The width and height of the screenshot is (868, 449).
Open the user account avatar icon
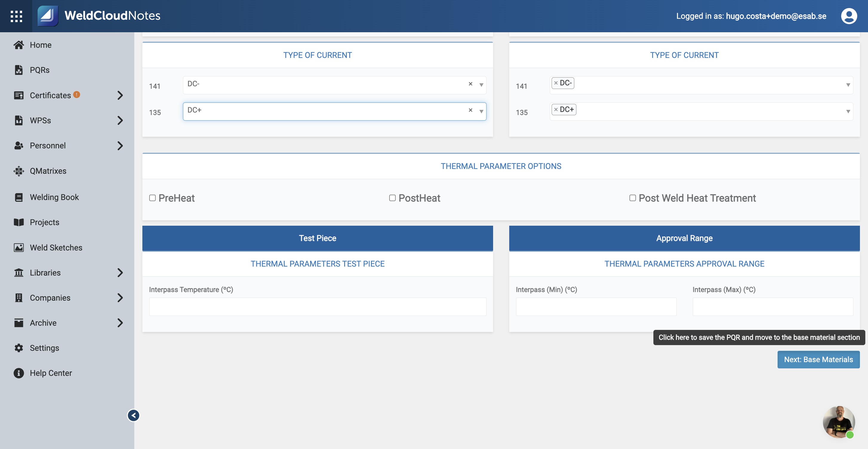pyautogui.click(x=849, y=16)
